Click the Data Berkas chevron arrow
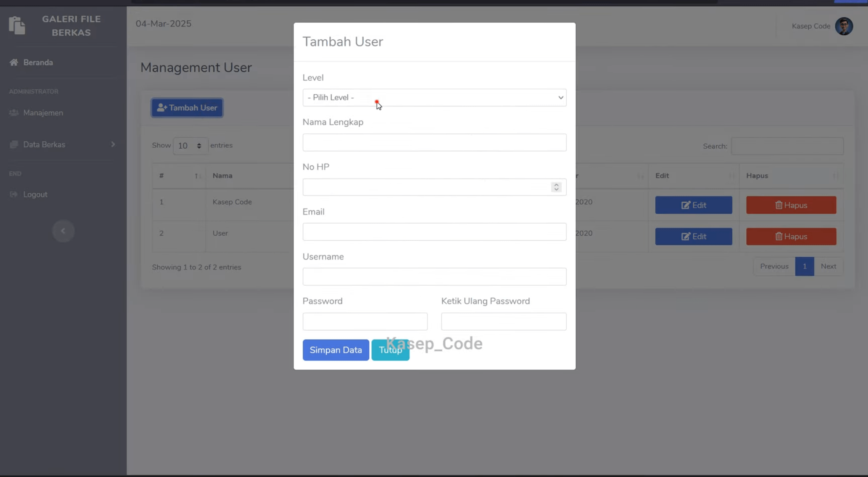868x477 pixels. pos(113,145)
